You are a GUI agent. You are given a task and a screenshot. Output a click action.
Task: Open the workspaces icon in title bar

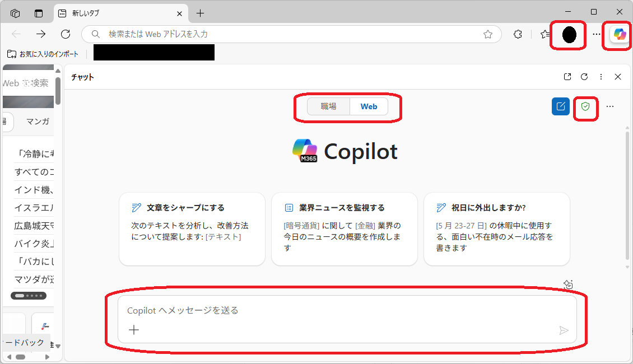15,13
